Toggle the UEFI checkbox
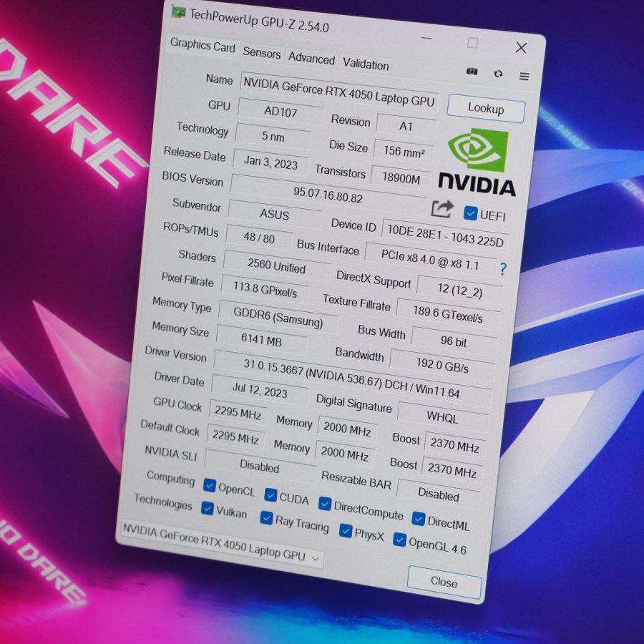 [470, 213]
